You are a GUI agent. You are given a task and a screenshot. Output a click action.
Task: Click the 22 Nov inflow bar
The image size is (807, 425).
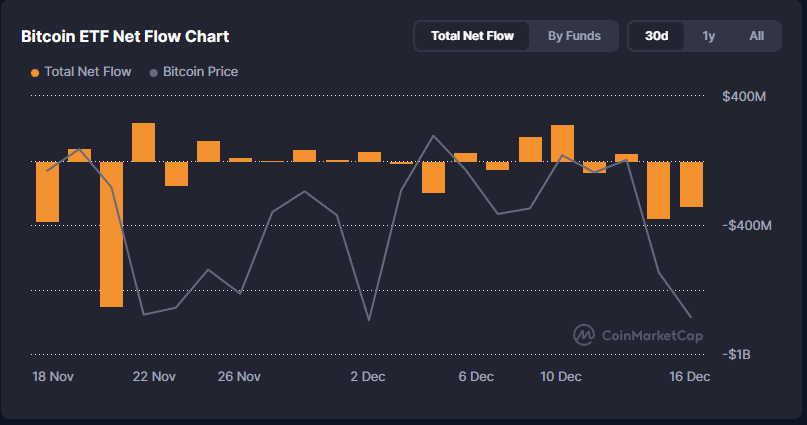143,142
